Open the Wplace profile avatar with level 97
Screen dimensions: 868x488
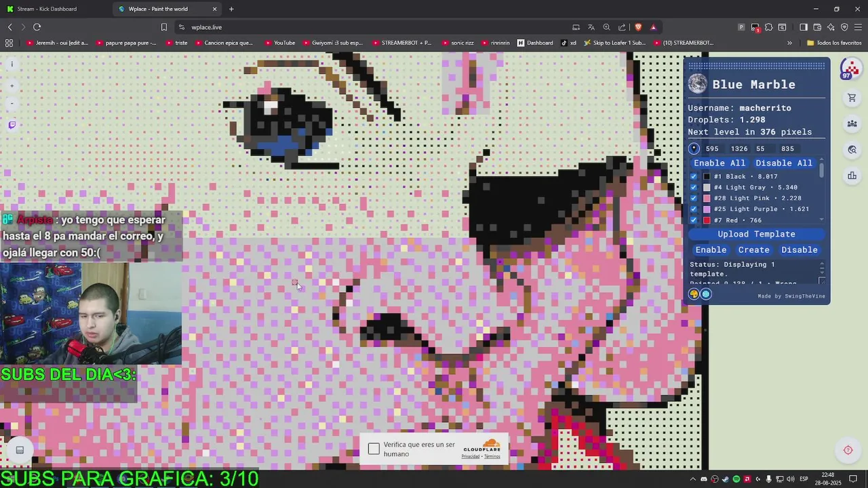pyautogui.click(x=850, y=69)
